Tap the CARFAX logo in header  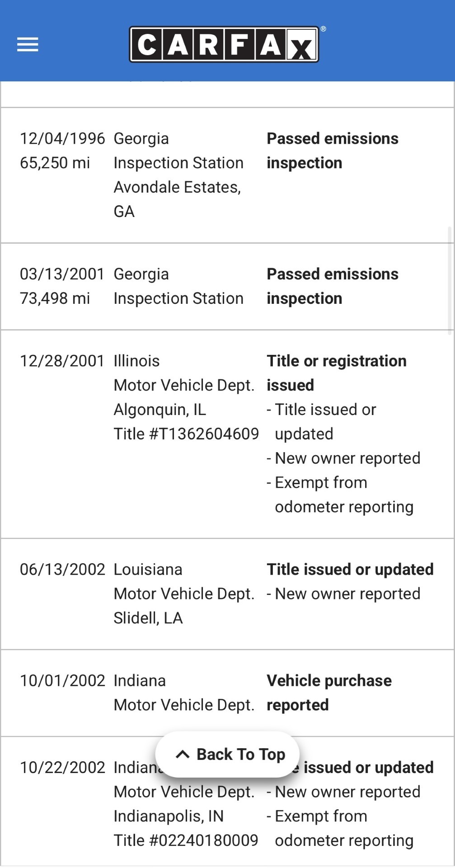(x=224, y=44)
